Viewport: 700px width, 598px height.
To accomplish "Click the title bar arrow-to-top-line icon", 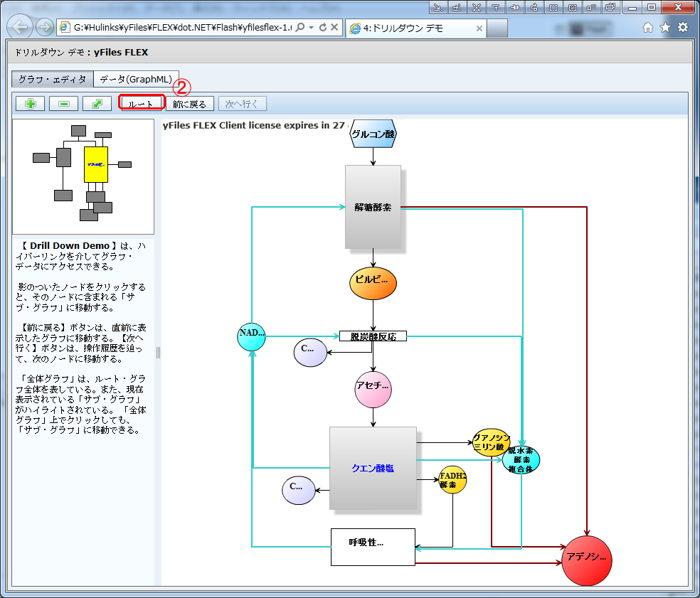I will click(x=496, y=7).
